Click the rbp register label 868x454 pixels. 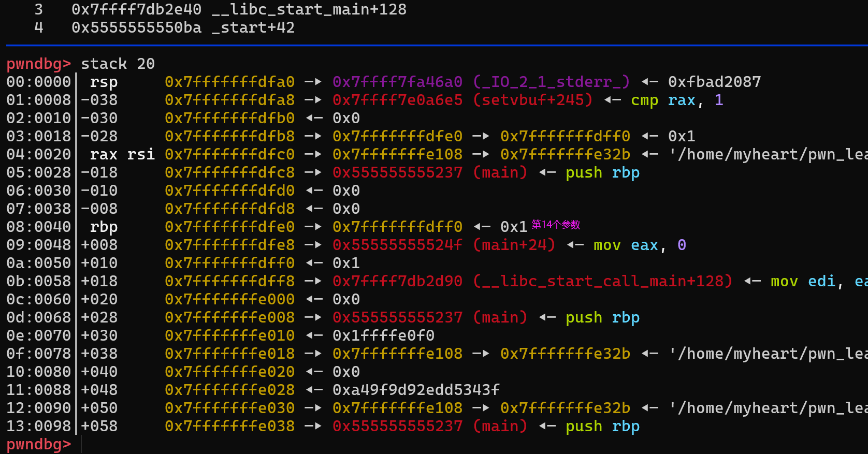point(104,227)
